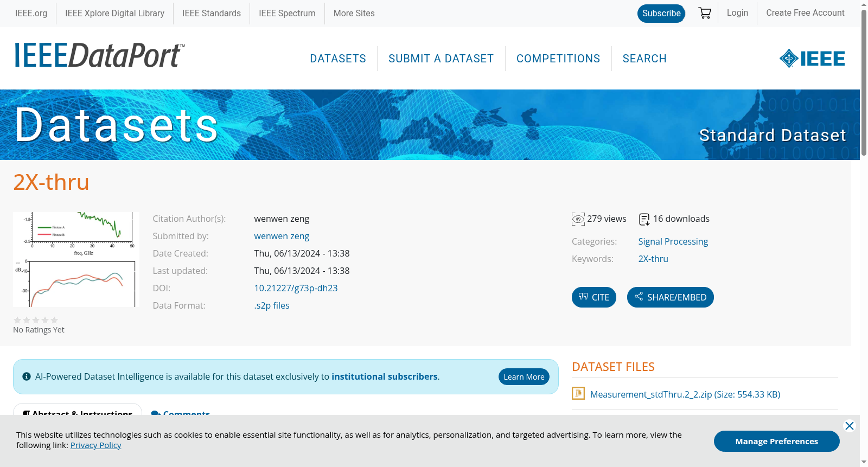Screen dimensions: 868x467
Task: Click the SHARE/EMBED button
Action: coord(671,297)
